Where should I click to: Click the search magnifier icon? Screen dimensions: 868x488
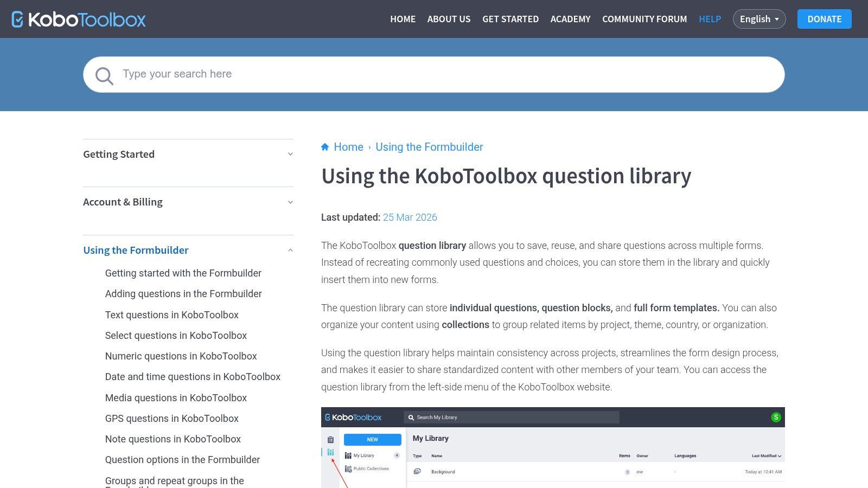104,75
